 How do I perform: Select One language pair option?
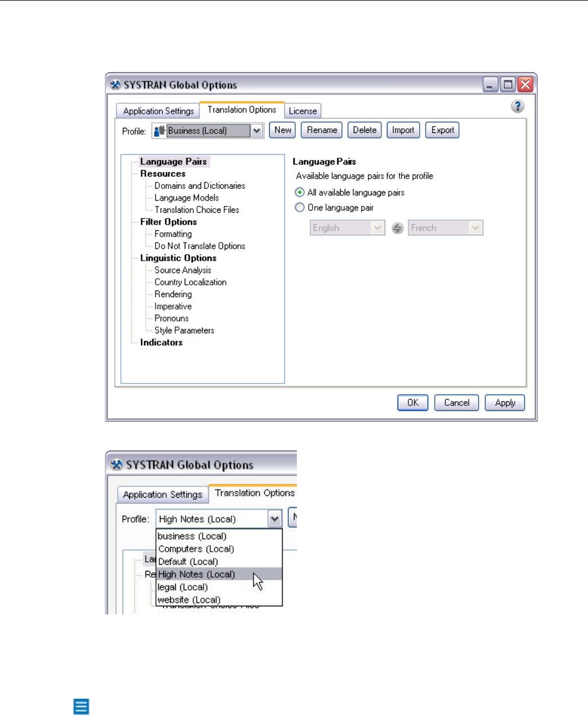coord(300,208)
